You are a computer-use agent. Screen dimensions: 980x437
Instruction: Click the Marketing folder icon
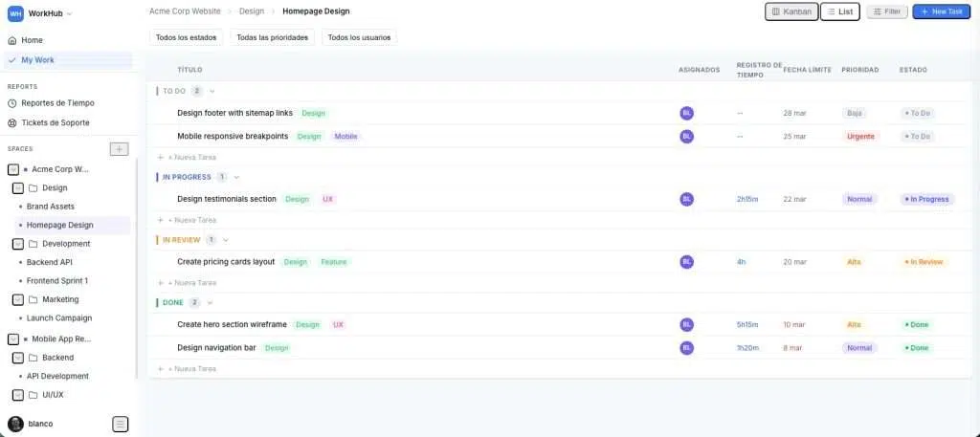[x=33, y=299]
